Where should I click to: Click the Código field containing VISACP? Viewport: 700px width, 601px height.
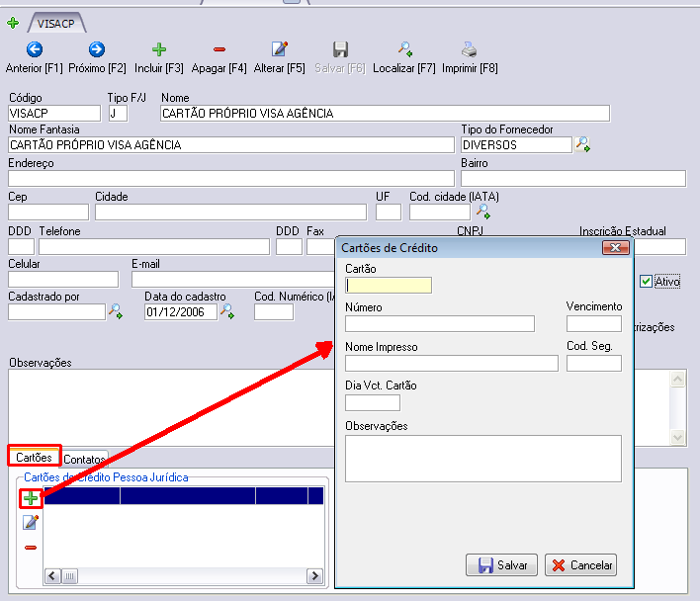pos(54,114)
